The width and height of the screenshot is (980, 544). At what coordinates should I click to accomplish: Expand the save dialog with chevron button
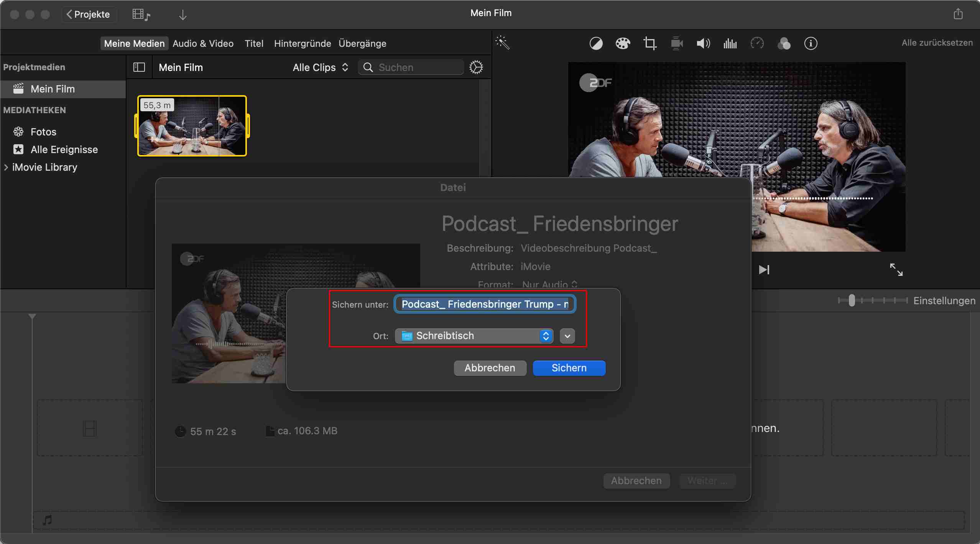pos(567,336)
